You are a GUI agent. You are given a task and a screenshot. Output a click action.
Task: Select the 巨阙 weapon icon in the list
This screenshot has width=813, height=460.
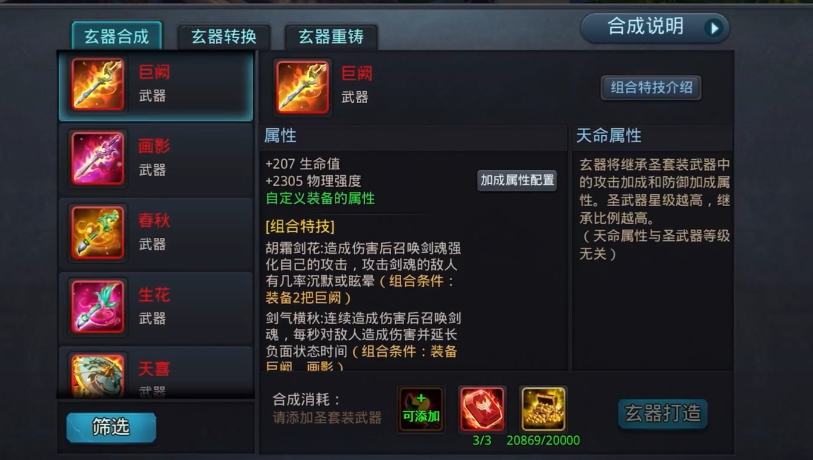pyautogui.click(x=98, y=84)
